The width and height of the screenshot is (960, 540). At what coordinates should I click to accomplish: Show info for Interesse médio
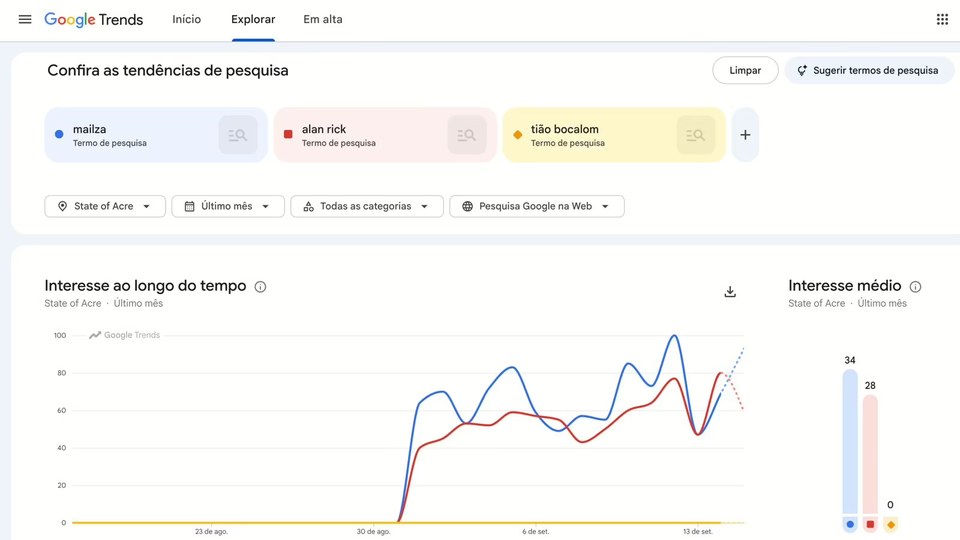[915, 287]
